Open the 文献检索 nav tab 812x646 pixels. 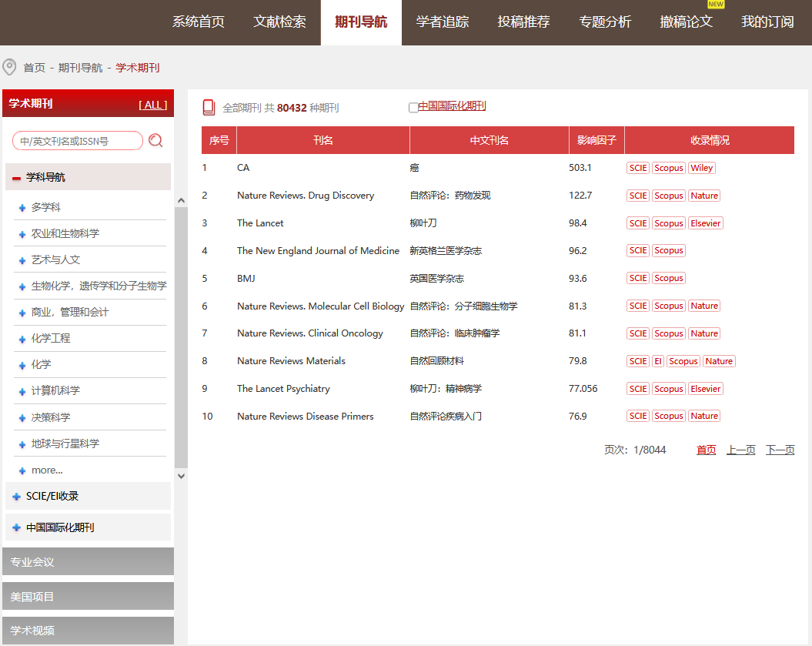[279, 22]
